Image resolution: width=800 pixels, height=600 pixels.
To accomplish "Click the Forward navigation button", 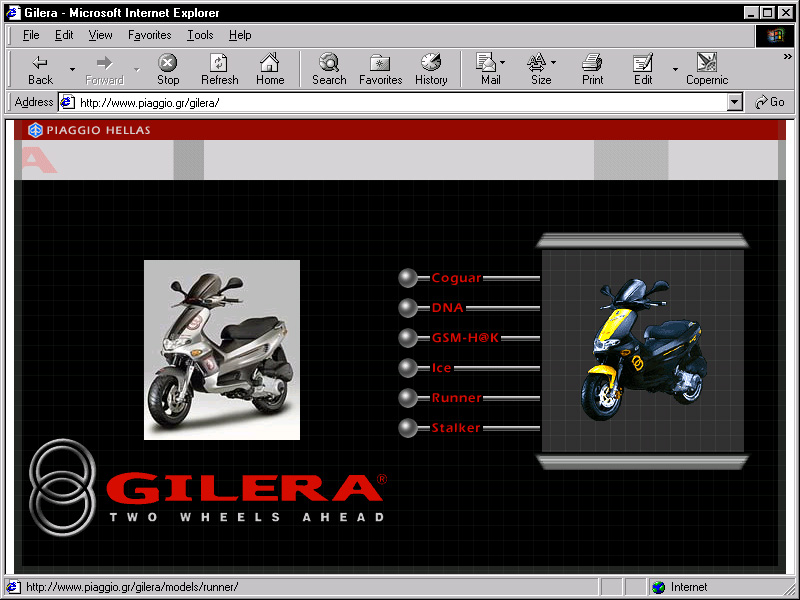I will [105, 69].
